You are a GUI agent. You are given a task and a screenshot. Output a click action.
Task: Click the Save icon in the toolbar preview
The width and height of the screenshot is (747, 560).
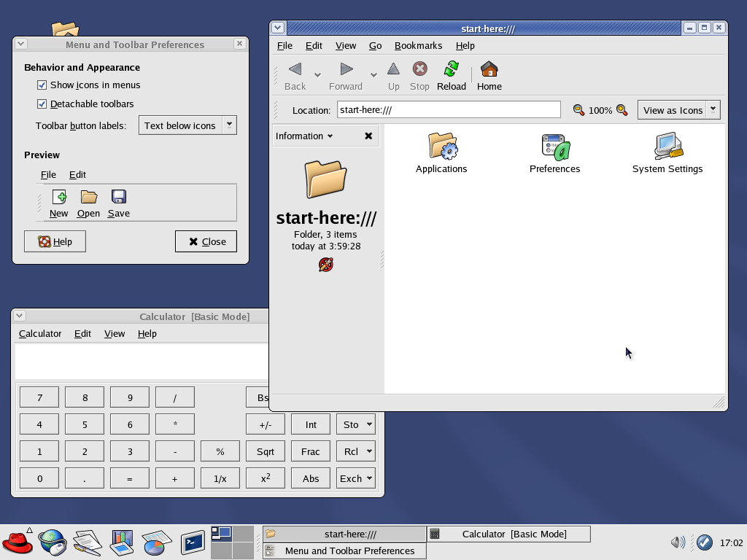click(119, 197)
